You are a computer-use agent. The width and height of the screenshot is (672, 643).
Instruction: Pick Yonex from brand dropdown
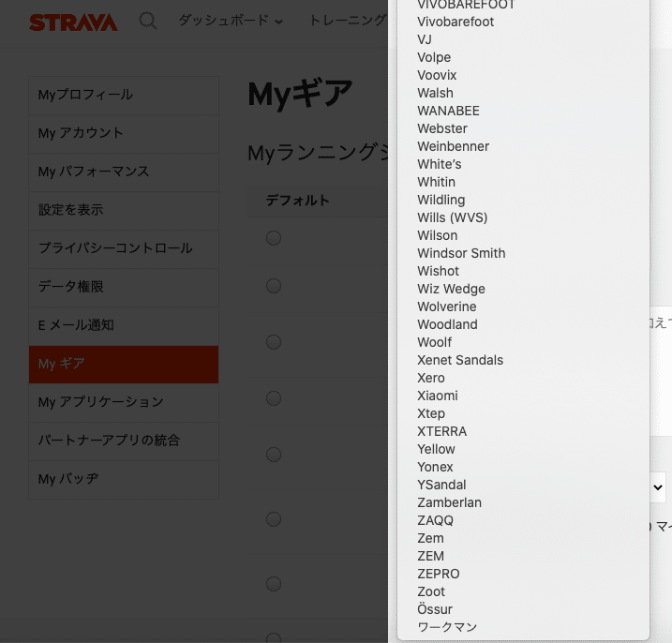point(523,467)
